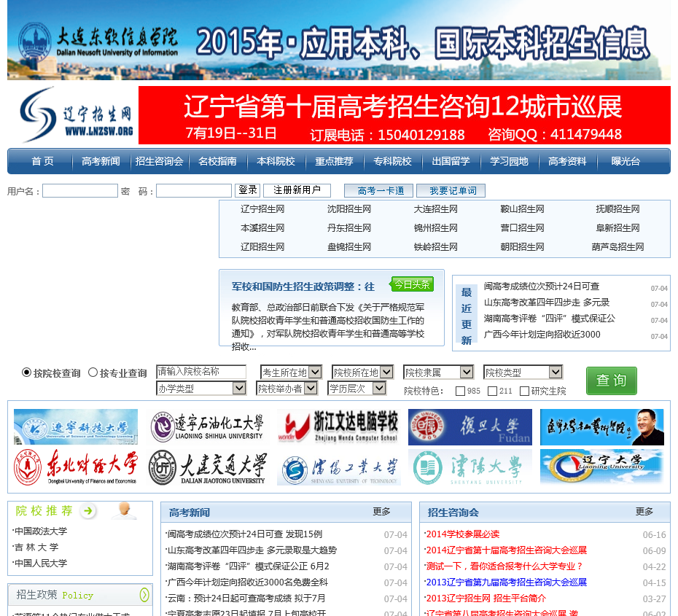This screenshot has height=616, width=678.
Task: Click the 东北财经大学 logo
Action: coord(76,467)
